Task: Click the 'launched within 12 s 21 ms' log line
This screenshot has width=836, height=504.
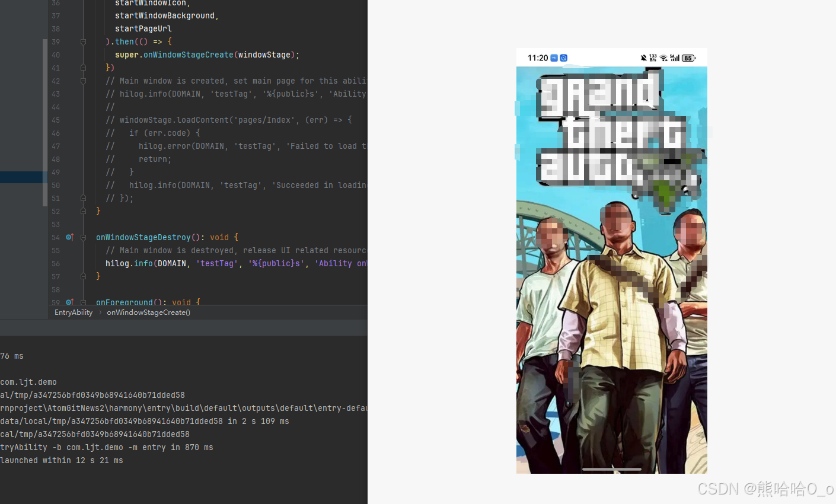Action: [x=62, y=460]
